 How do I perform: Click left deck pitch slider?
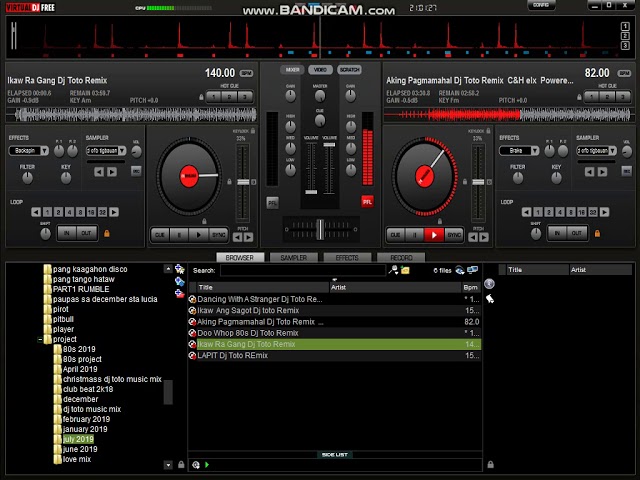[x=243, y=183]
